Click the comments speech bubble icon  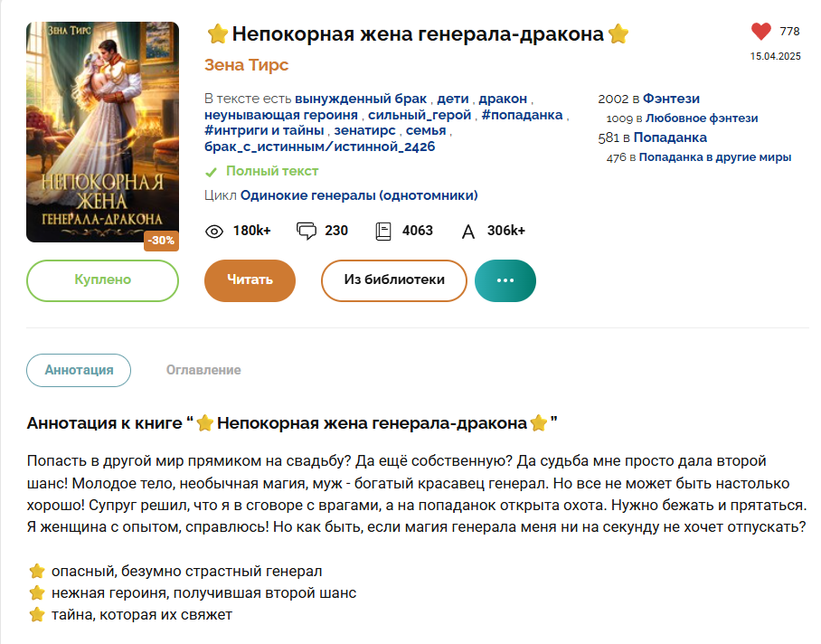307,231
